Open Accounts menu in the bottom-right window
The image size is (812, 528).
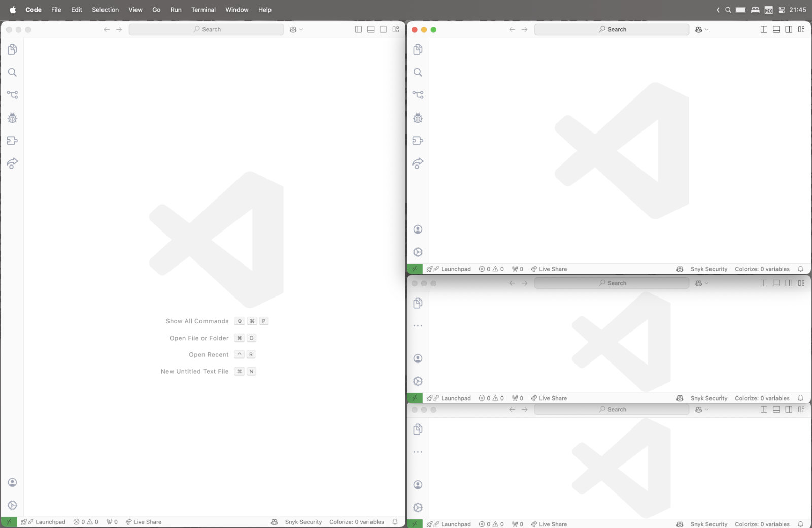pyautogui.click(x=418, y=485)
